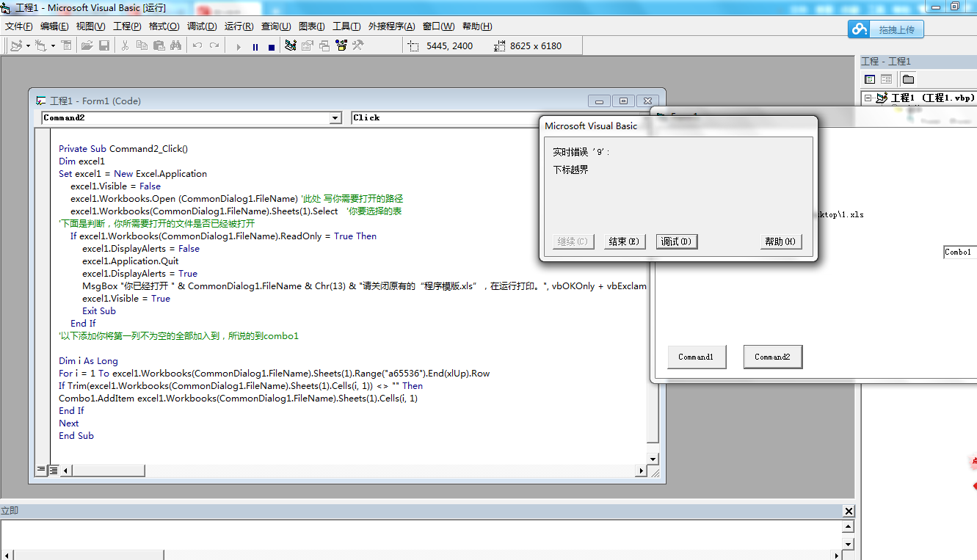The width and height of the screenshot is (977, 560).
Task: Click Command1 button on Form1
Action: [697, 357]
